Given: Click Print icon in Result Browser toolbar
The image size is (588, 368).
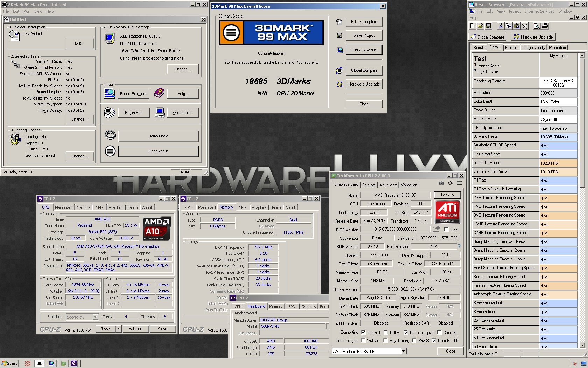Looking at the screenshot, I should pos(545,26).
